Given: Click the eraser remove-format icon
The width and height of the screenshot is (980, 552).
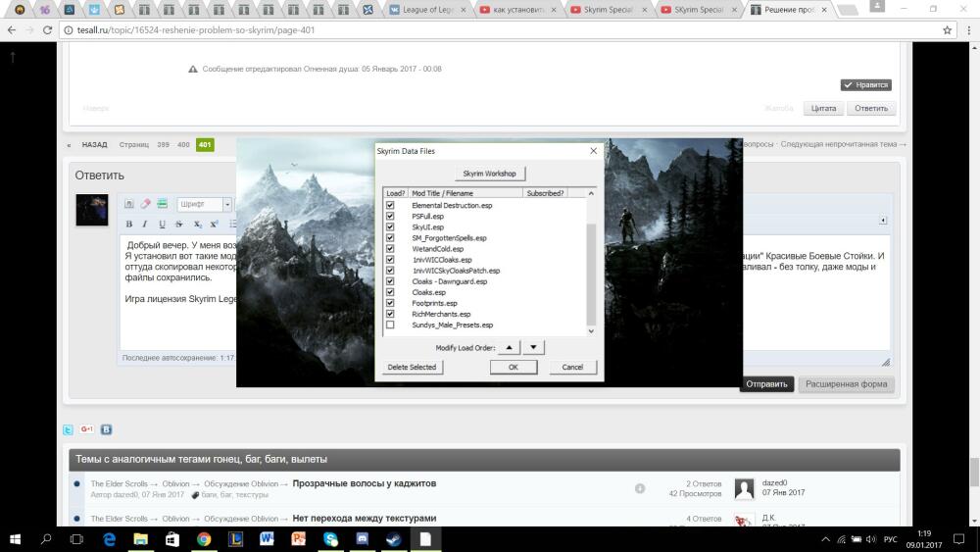Looking at the screenshot, I should pyautogui.click(x=145, y=204).
